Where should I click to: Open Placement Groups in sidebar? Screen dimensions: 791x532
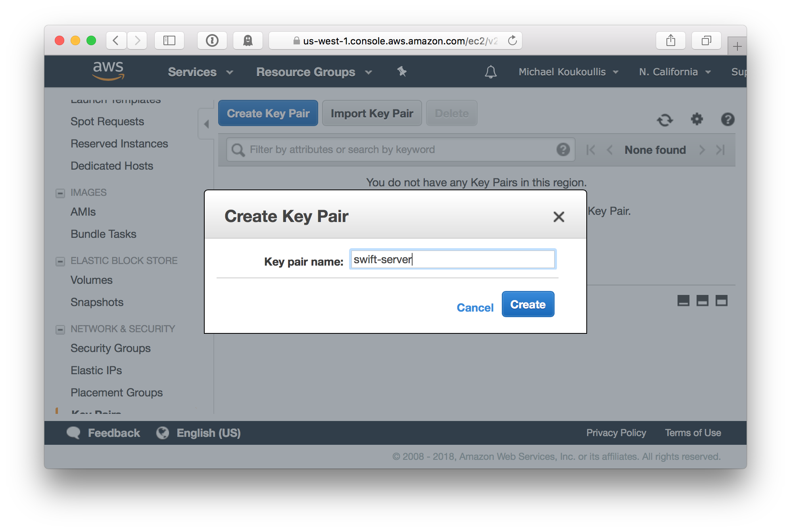click(x=117, y=392)
